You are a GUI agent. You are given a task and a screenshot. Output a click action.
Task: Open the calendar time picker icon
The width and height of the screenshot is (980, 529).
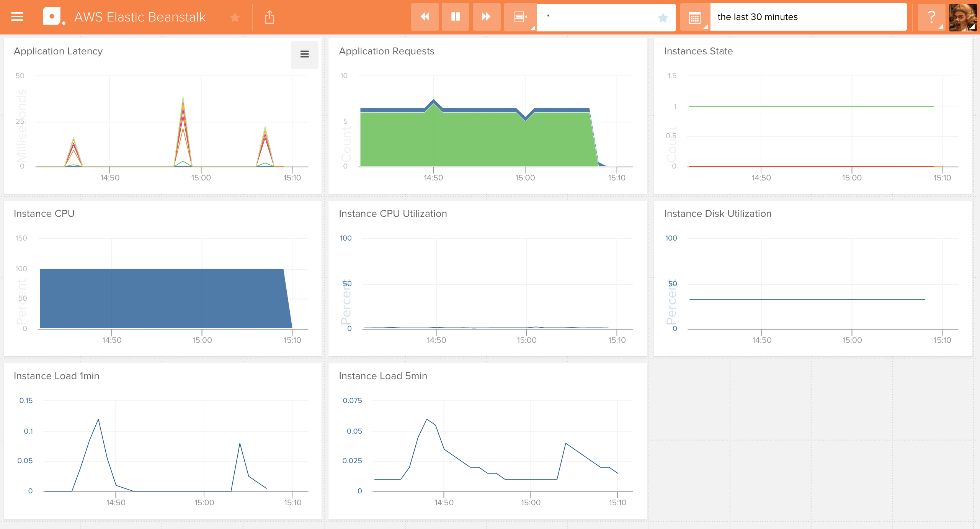pos(694,17)
